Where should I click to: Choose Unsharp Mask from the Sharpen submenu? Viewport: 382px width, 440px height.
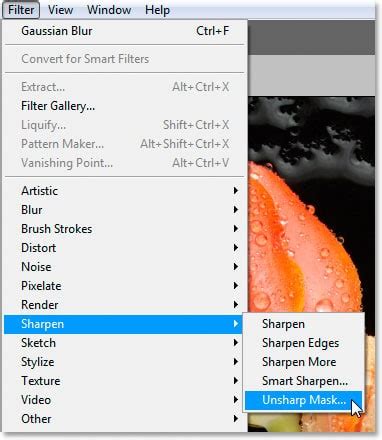coord(303,400)
